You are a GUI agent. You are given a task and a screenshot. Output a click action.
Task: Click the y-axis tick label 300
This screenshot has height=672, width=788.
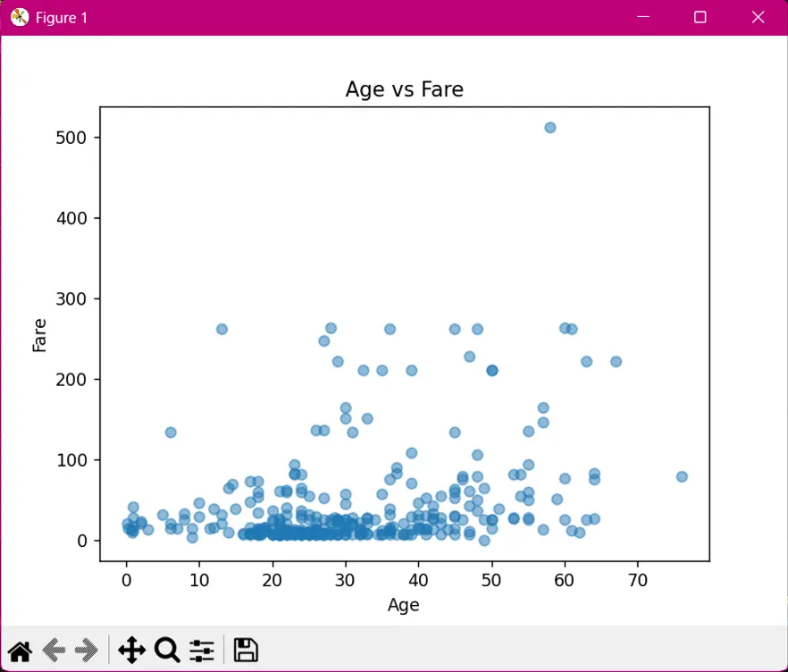[x=71, y=299]
